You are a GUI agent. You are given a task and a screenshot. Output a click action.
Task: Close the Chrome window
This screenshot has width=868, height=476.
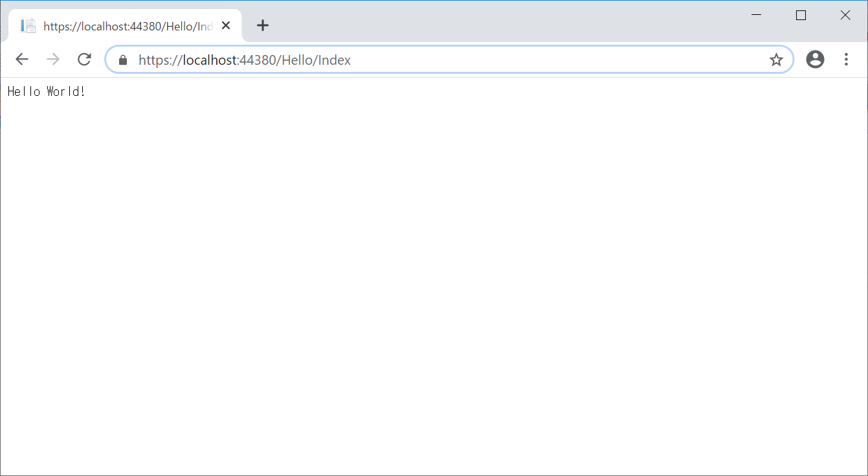point(845,15)
